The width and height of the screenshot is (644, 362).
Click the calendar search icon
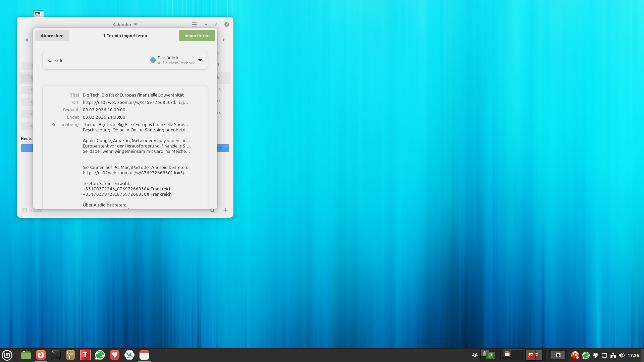pyautogui.click(x=212, y=210)
